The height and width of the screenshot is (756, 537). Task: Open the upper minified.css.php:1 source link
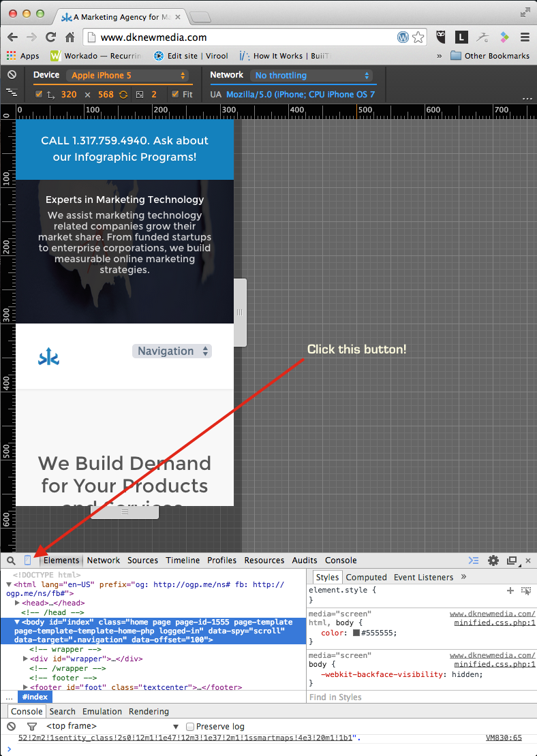(495, 623)
